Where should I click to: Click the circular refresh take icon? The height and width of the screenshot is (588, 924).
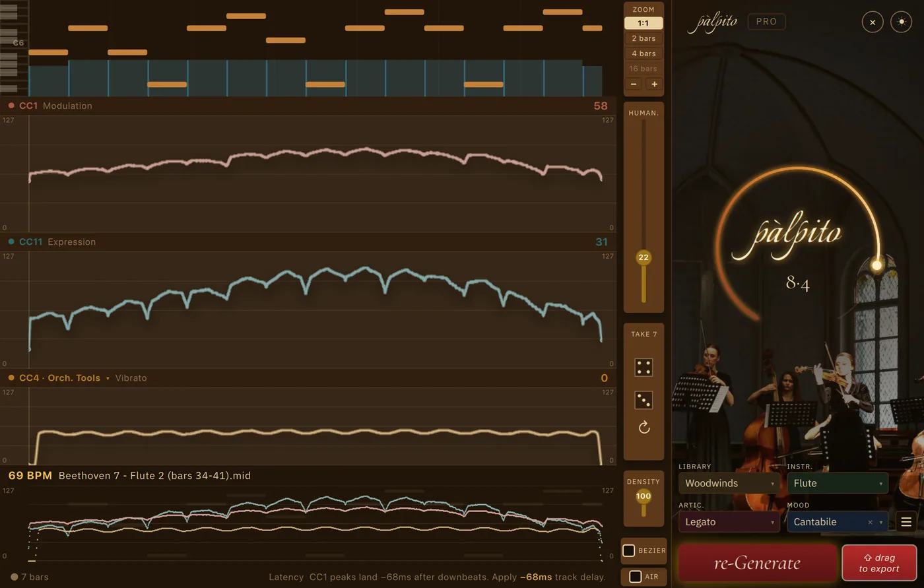[644, 428]
